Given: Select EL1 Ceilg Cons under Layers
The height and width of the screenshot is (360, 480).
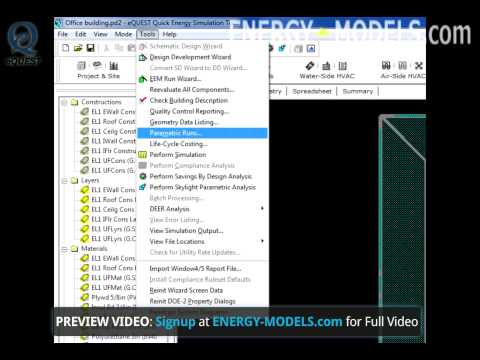Looking at the screenshot, I should pos(113,209).
